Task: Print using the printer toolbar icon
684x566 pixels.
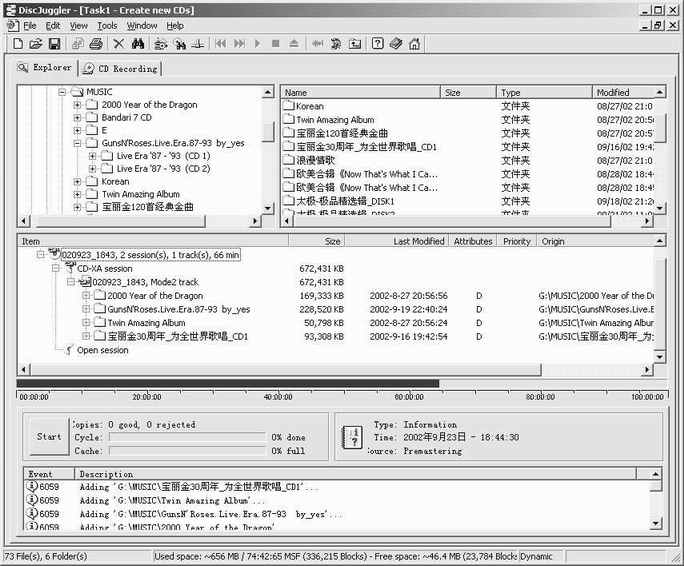Action: [96, 44]
